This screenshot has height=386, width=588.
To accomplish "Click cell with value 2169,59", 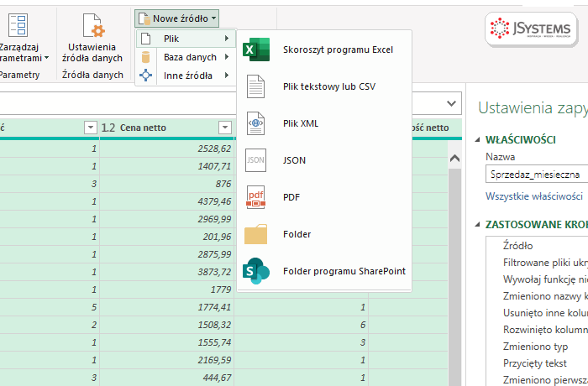I will point(167,360).
